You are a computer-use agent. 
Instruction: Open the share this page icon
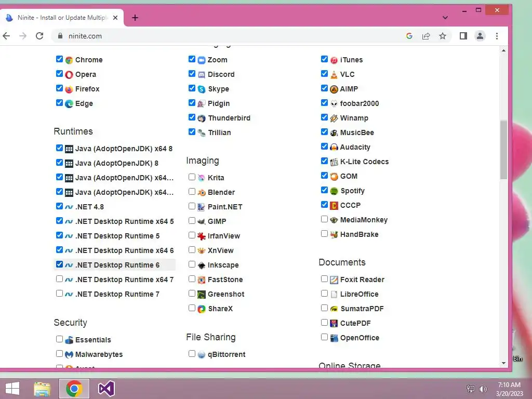tap(426, 36)
